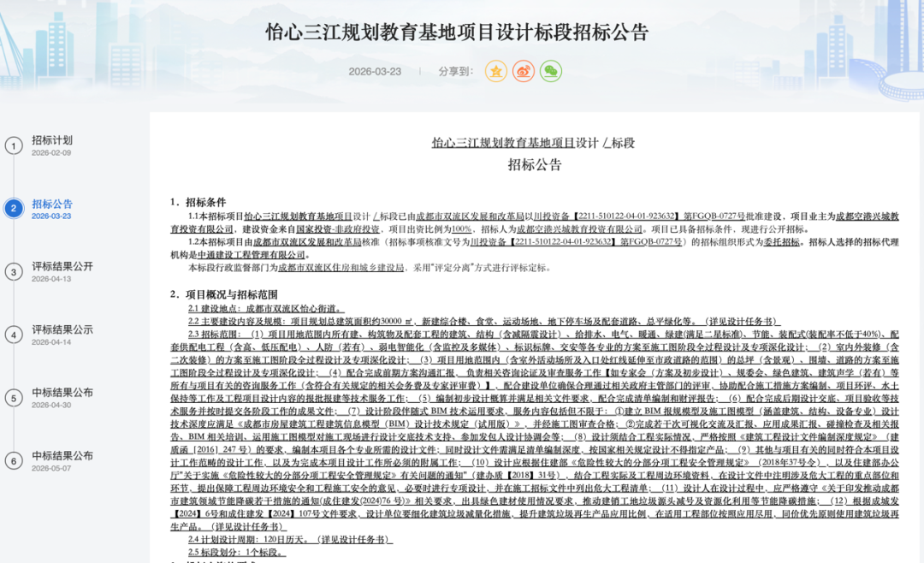924x563 pixels.
Task: Click line 2.2 主要建设内容及规模
Action: pos(483,322)
